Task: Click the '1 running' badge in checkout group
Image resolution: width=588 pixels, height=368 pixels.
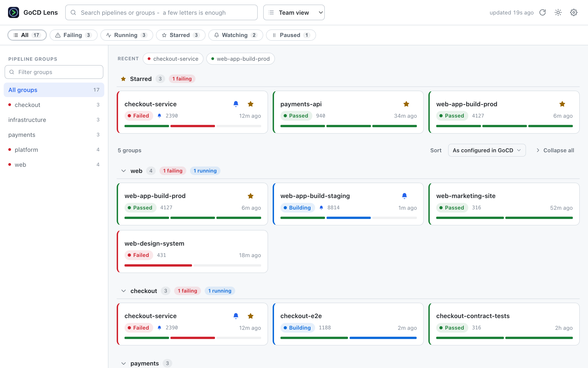Action: click(220, 291)
